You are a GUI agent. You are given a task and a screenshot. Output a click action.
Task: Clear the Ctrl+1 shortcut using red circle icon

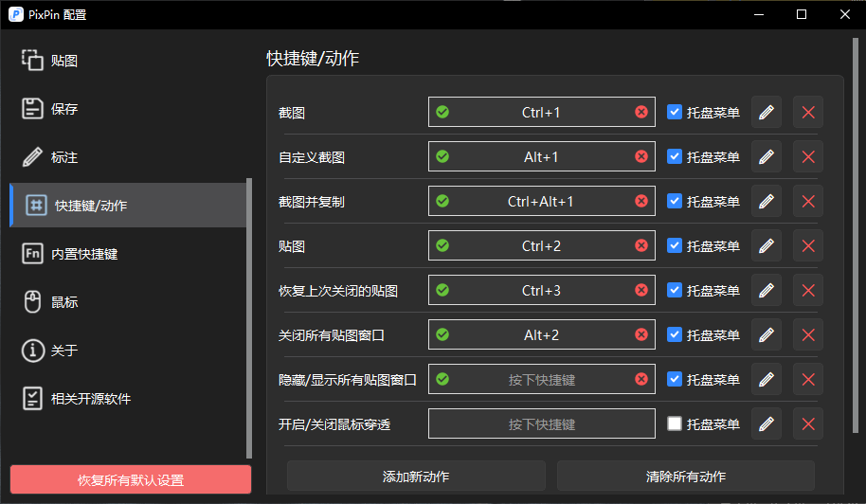(x=641, y=112)
